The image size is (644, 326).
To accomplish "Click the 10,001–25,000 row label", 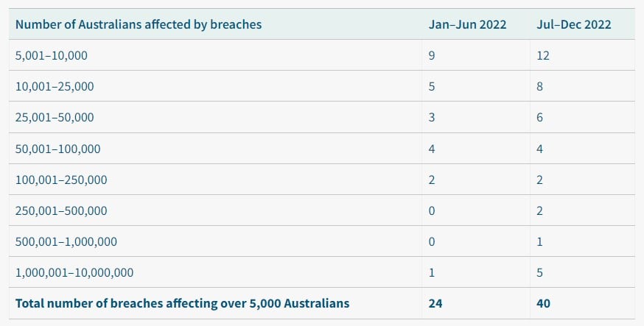I will tap(55, 87).
